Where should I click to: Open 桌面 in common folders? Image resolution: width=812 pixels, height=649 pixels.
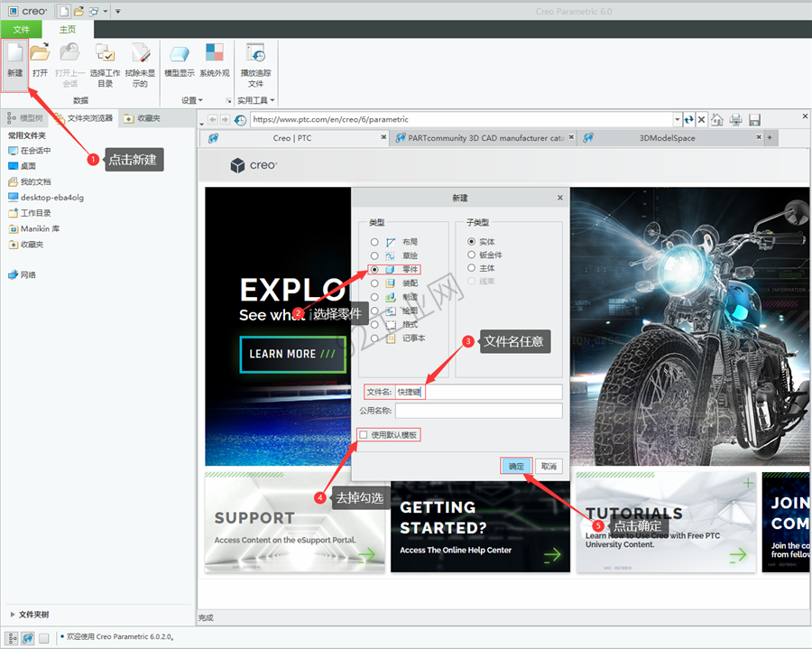(x=23, y=166)
